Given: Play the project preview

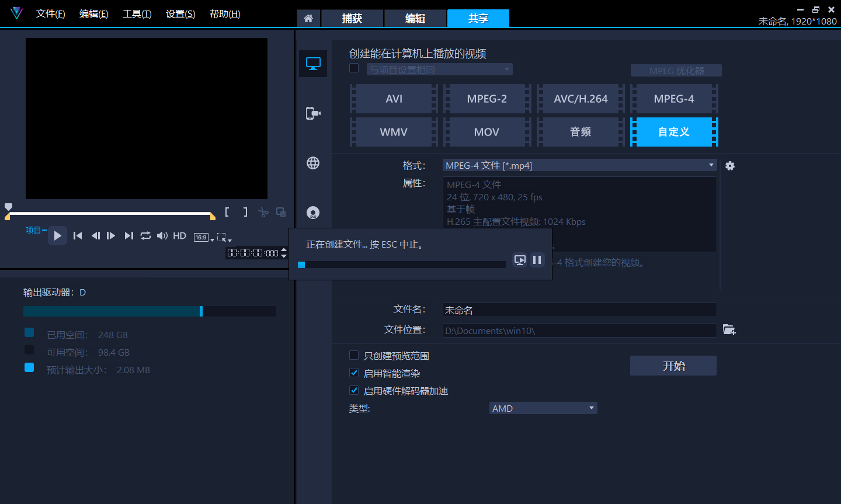Looking at the screenshot, I should coord(57,235).
